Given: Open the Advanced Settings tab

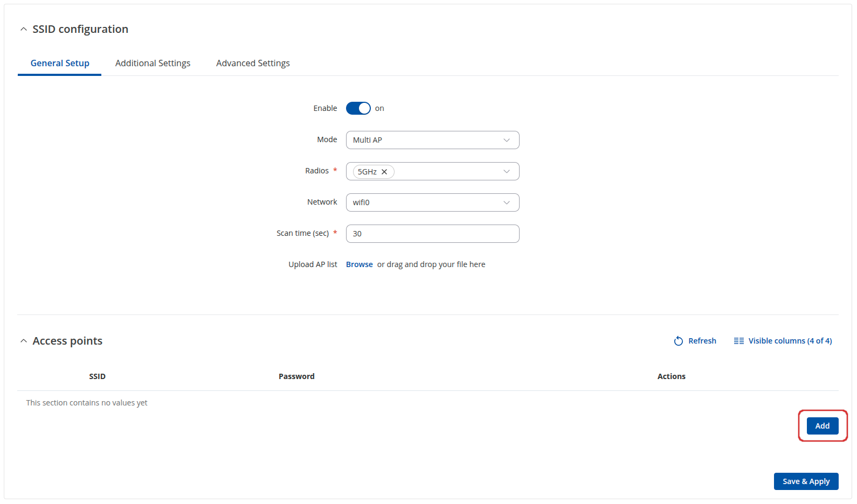Looking at the screenshot, I should tap(253, 63).
